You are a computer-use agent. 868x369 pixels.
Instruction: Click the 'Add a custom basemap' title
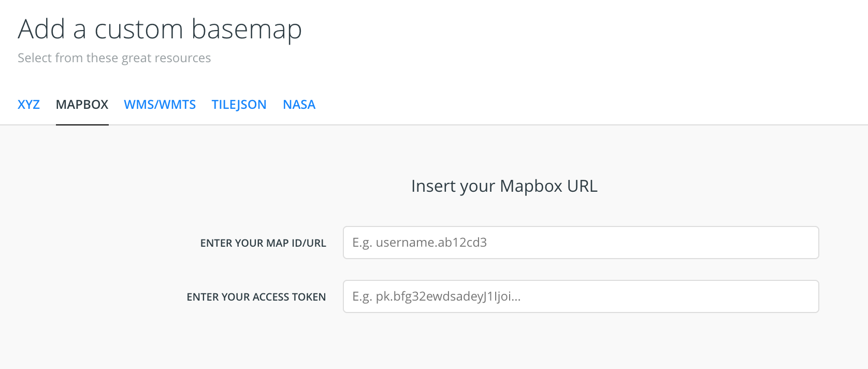pyautogui.click(x=160, y=29)
